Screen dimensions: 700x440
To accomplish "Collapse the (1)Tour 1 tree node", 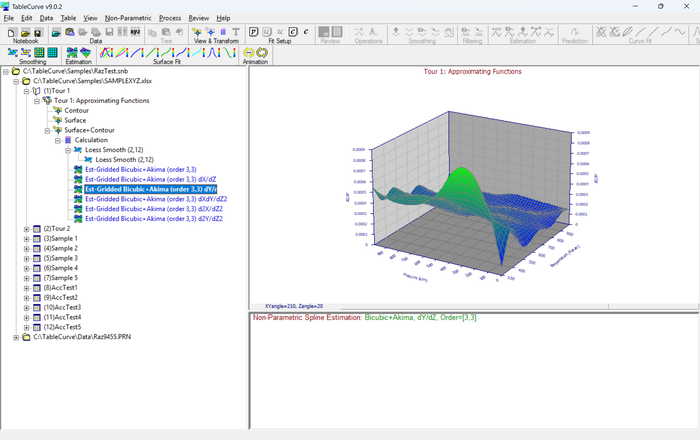I will 26,91.
